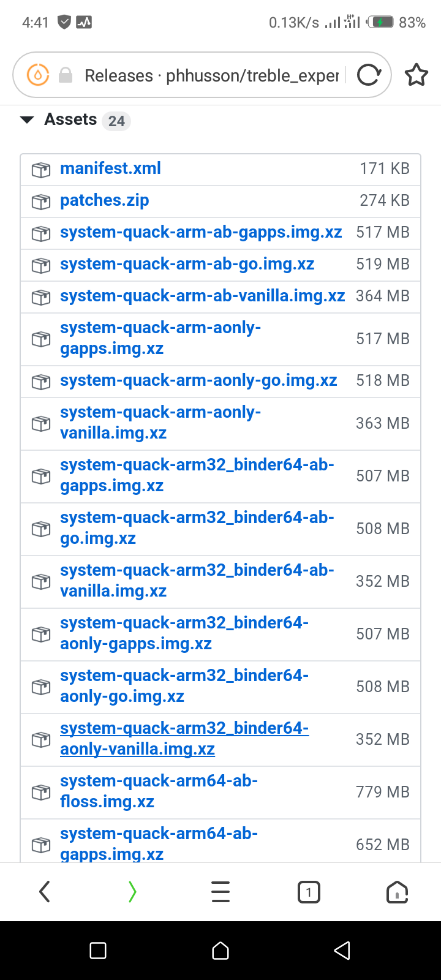Image resolution: width=441 pixels, height=980 pixels.
Task: Collapse the Assets section triangle
Action: tap(27, 120)
